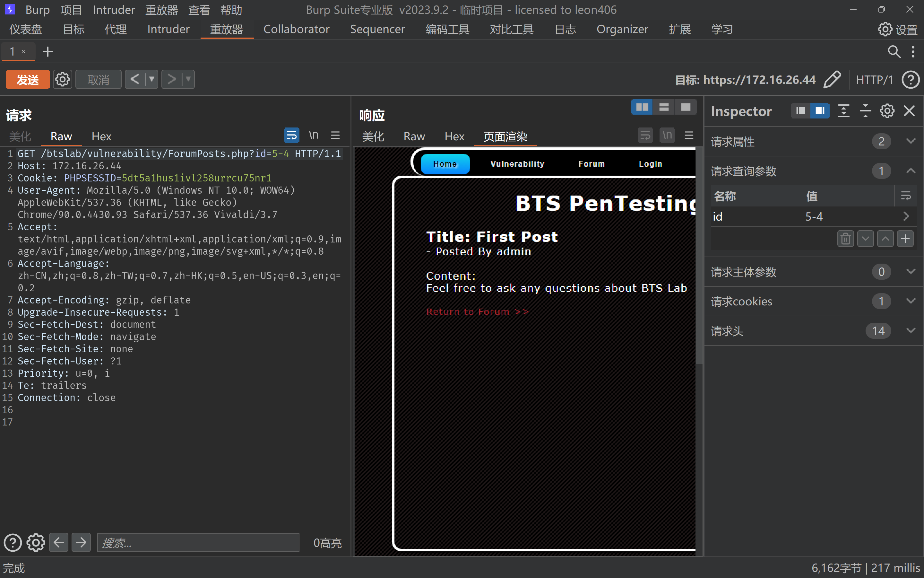The width and height of the screenshot is (924, 578).
Task: Open Inspector settings gear icon
Action: pyautogui.click(x=887, y=111)
